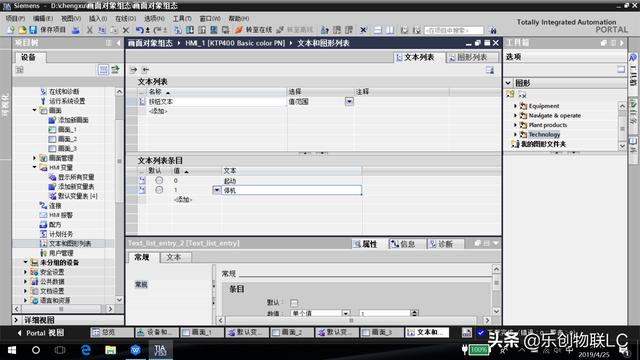
Task: Click the Print toolbar icon
Action: click(x=76, y=30)
